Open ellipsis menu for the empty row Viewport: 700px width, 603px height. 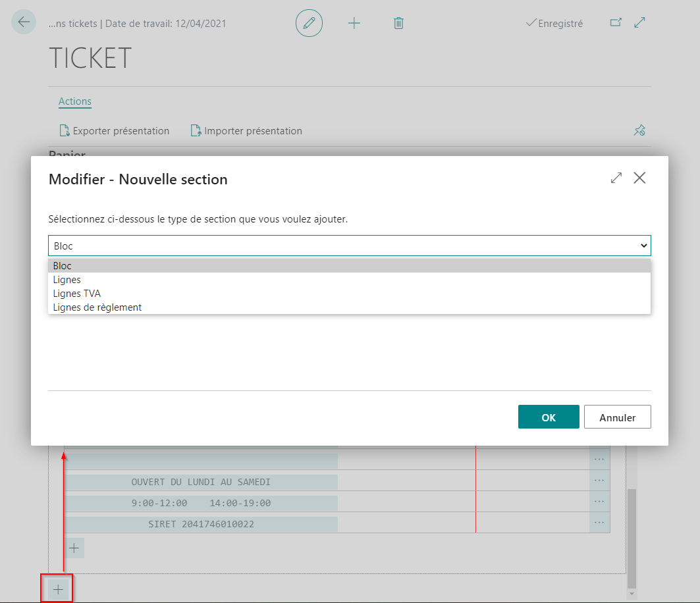599,459
